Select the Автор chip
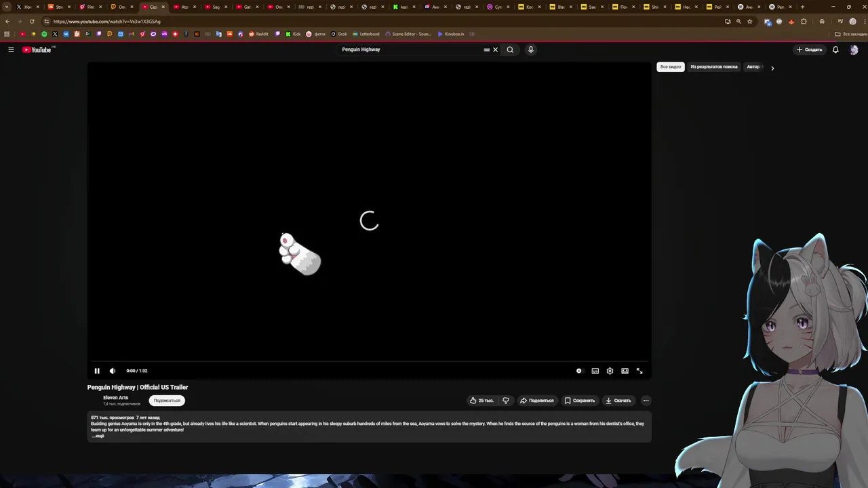 [x=754, y=67]
